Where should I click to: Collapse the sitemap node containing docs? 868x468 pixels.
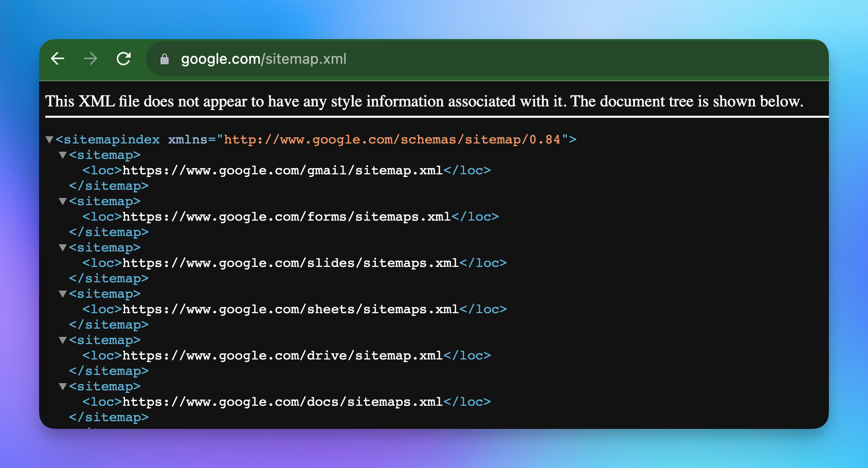point(63,386)
